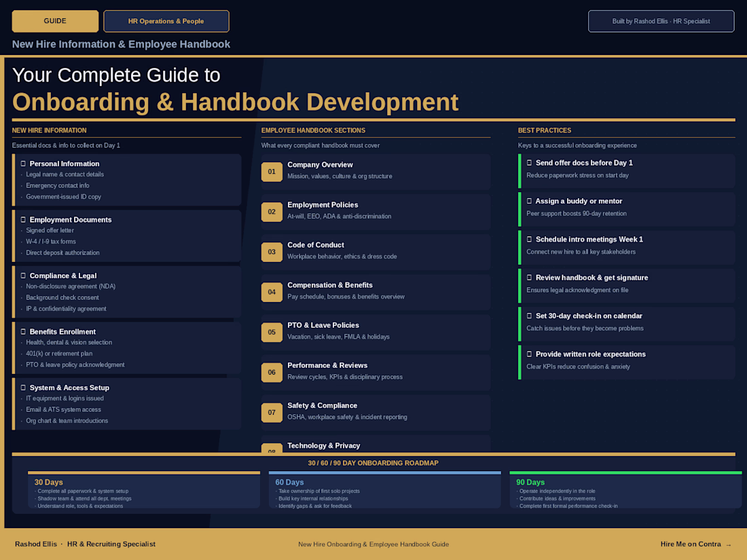Click the 06 badge for Performance & Reviews

tap(272, 373)
